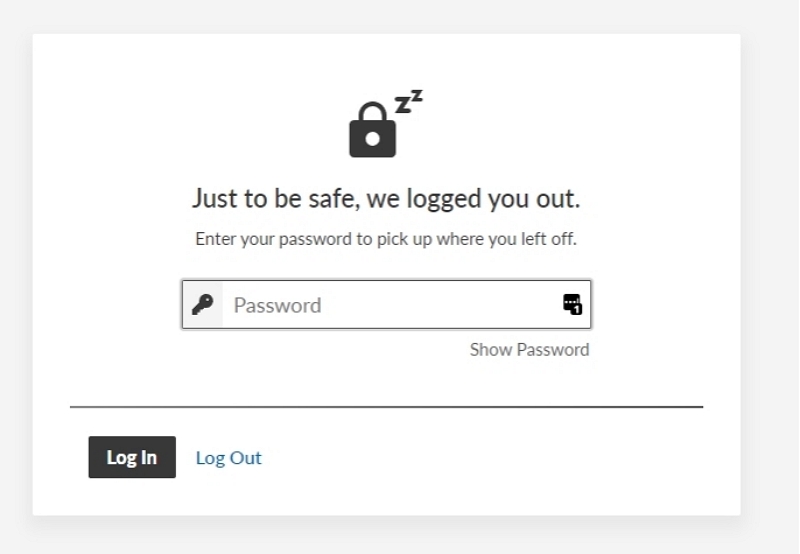Click the padlock body with keyhole
This screenshot has height=554, width=800.
click(x=372, y=139)
